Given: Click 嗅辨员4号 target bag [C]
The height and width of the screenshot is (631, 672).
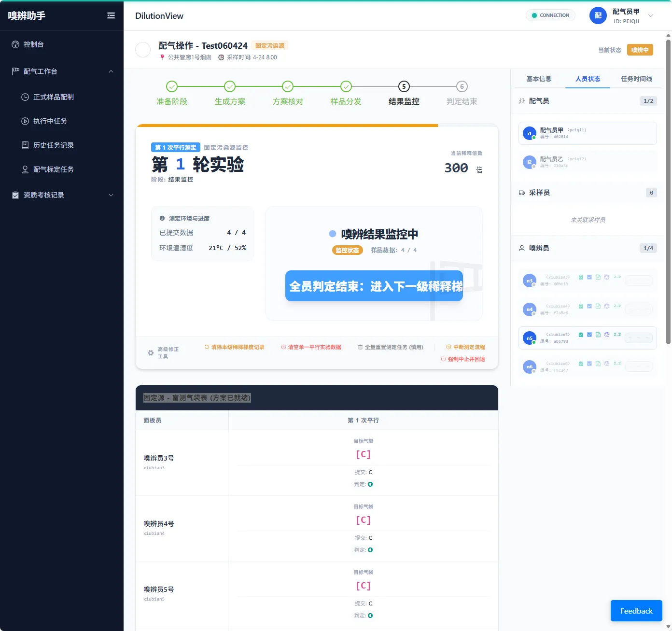Looking at the screenshot, I should tap(363, 520).
